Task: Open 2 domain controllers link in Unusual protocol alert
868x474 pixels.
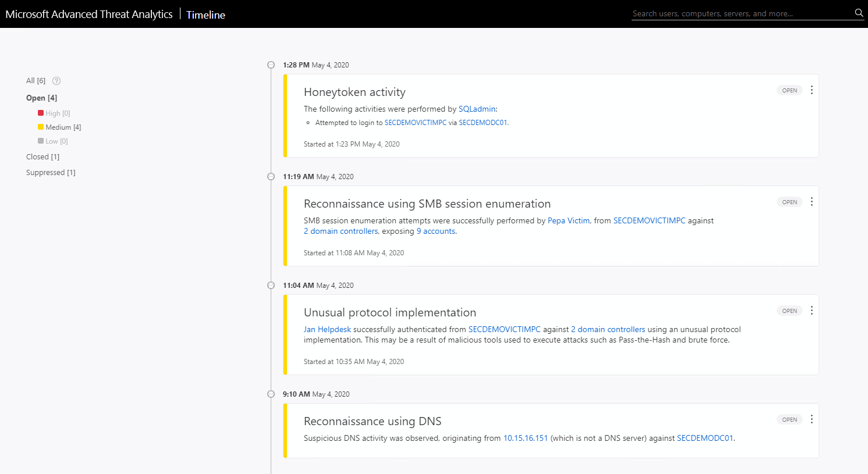Action: [x=608, y=329]
